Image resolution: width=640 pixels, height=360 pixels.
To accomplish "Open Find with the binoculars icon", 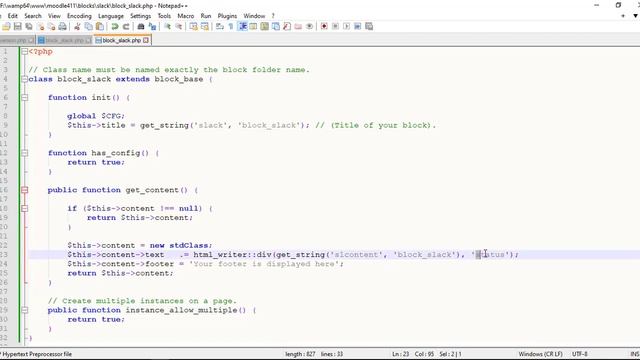I will click(141, 27).
